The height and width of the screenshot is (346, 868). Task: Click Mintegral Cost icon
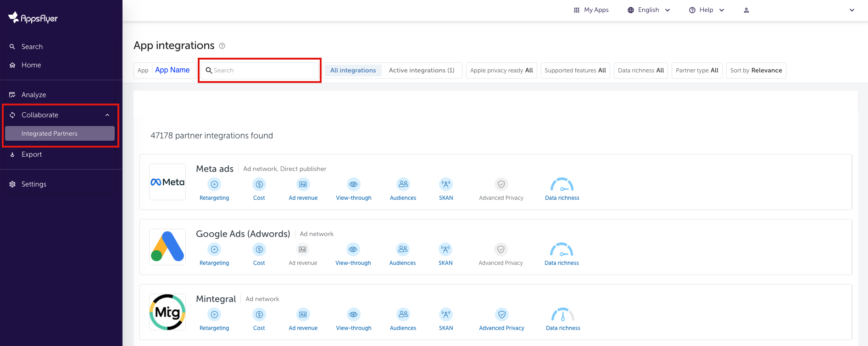point(259,314)
